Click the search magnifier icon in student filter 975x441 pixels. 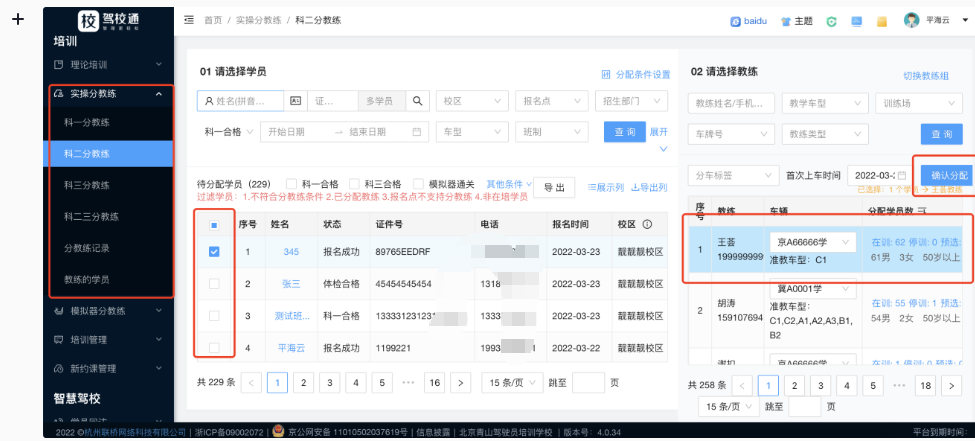pos(419,101)
